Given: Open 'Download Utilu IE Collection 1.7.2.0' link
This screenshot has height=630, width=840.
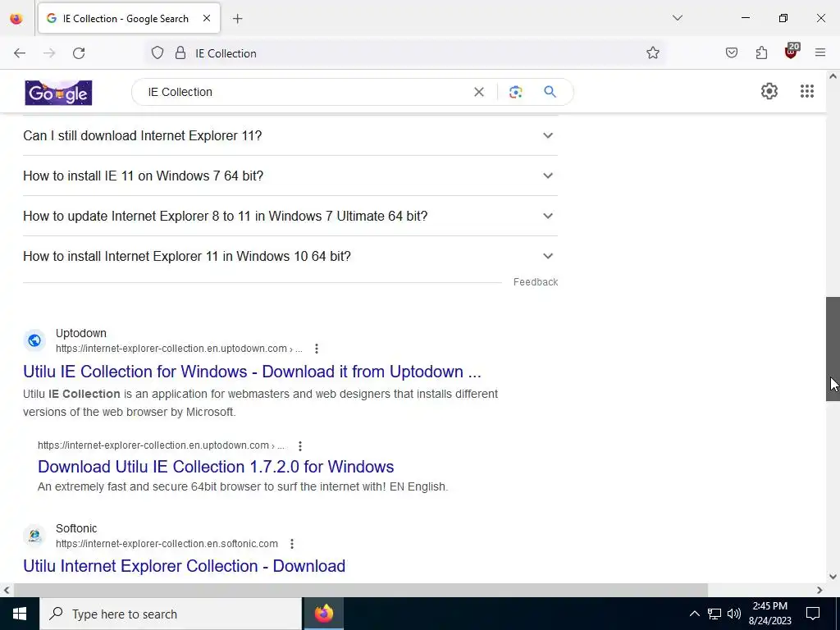Looking at the screenshot, I should pyautogui.click(x=216, y=467).
